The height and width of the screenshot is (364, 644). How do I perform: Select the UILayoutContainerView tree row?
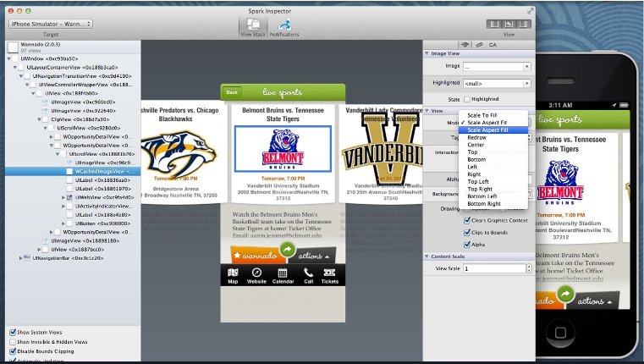coord(72,68)
